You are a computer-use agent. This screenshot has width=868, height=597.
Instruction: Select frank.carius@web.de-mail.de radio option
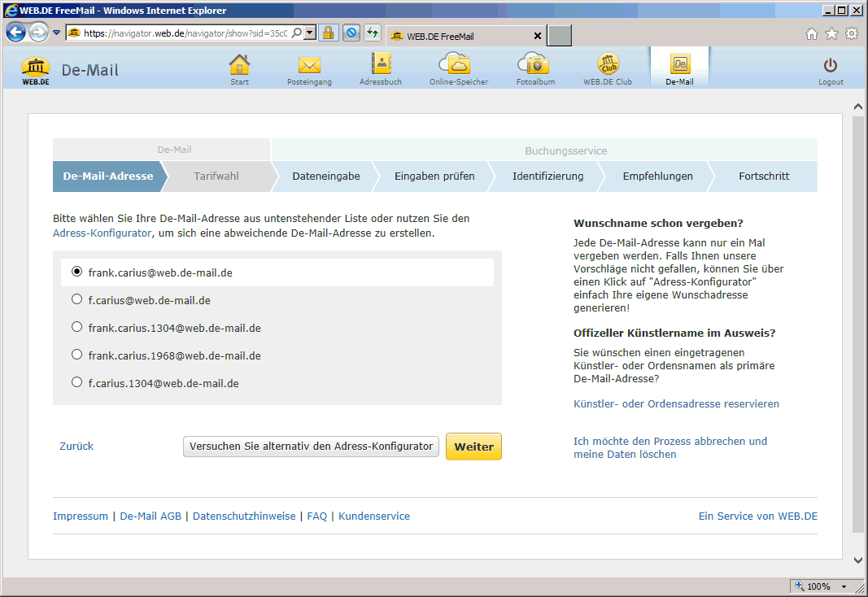(77, 272)
